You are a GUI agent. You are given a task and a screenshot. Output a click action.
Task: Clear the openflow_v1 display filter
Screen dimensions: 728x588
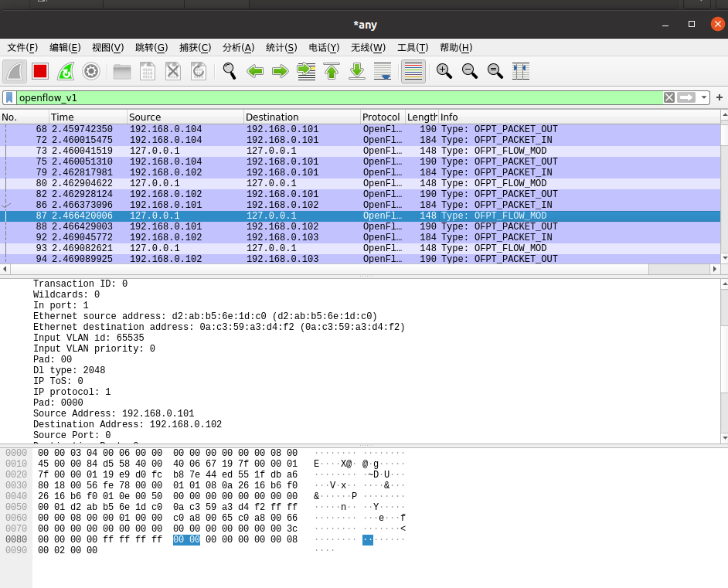point(669,97)
